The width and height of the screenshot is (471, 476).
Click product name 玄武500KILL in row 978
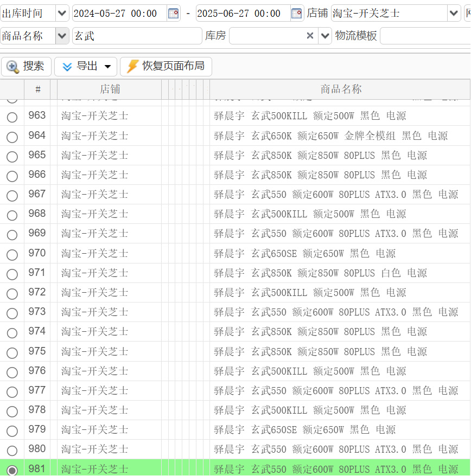click(310, 410)
